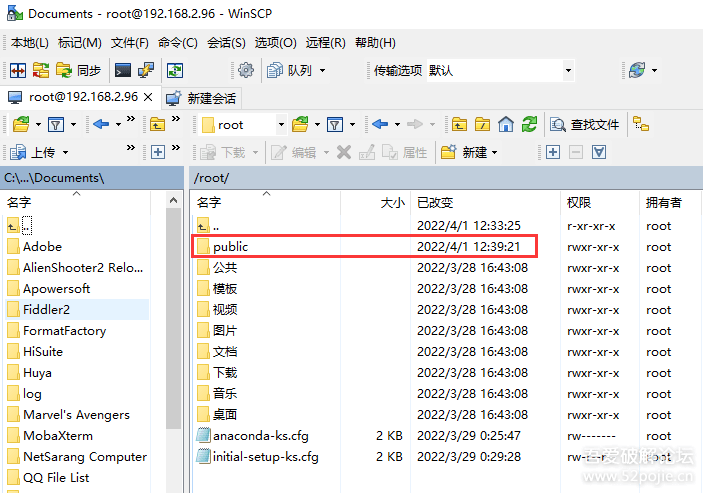
Task: Open the terminal console icon
Action: point(123,70)
